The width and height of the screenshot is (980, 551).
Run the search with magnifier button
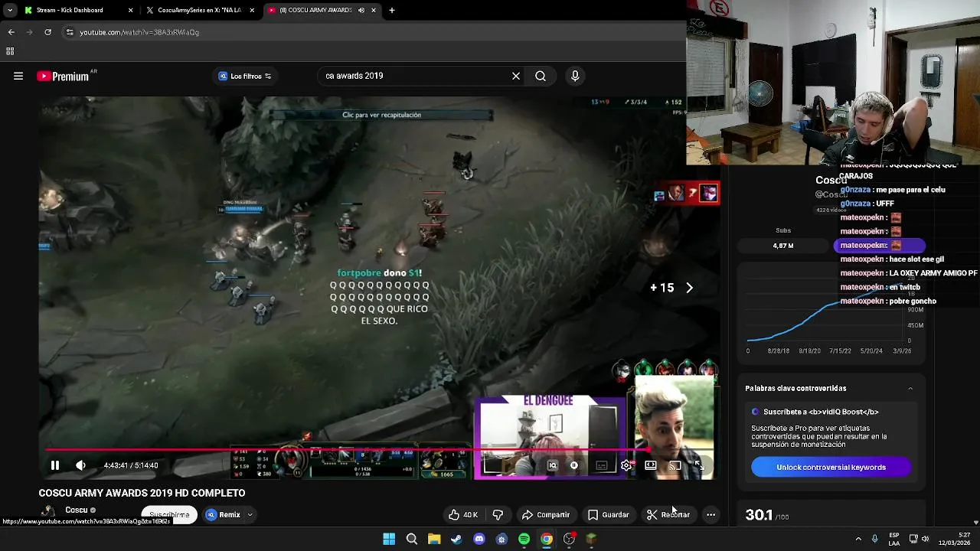(x=541, y=76)
